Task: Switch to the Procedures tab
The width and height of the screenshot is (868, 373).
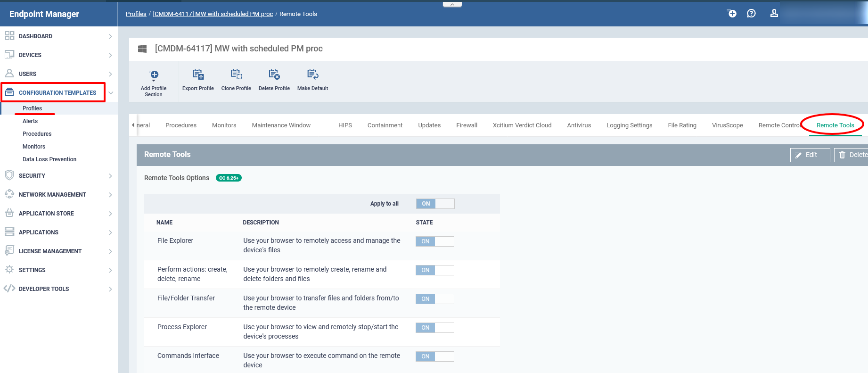Action: click(181, 125)
